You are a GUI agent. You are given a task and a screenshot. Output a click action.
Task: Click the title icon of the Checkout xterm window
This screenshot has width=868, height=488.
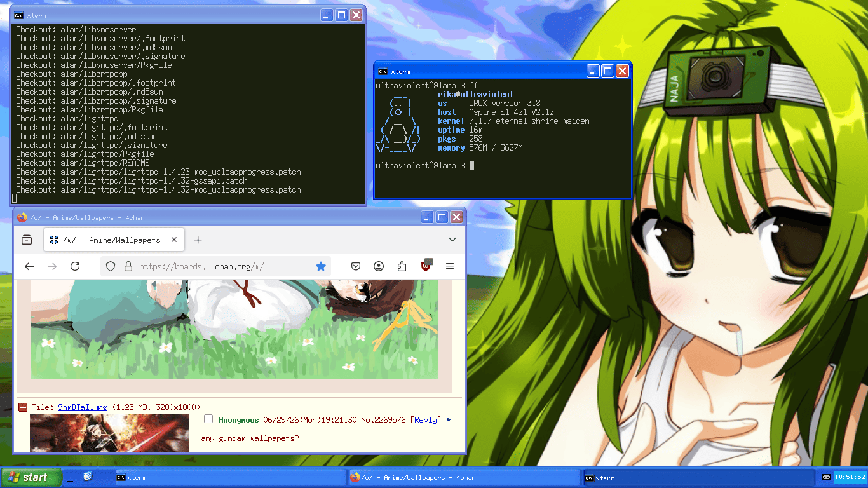point(20,15)
